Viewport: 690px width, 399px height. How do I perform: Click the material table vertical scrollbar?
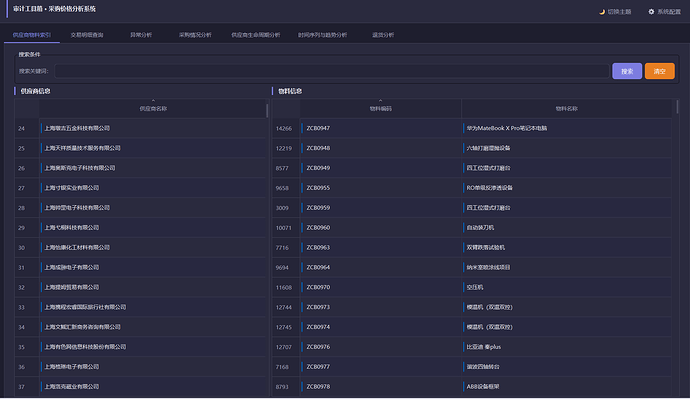(677, 106)
